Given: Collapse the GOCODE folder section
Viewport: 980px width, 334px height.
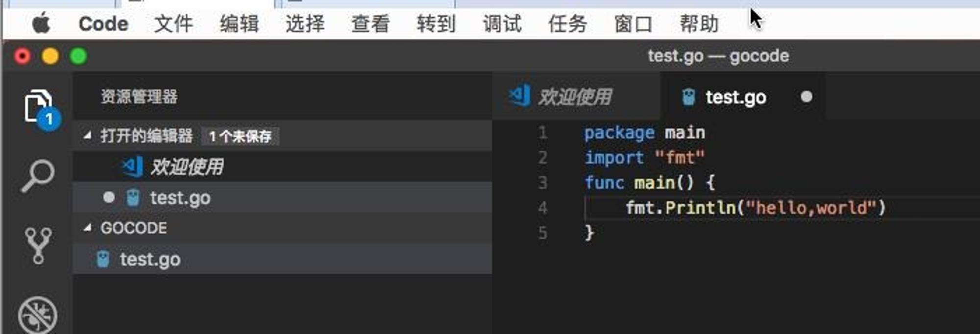Looking at the screenshot, I should click(x=87, y=228).
